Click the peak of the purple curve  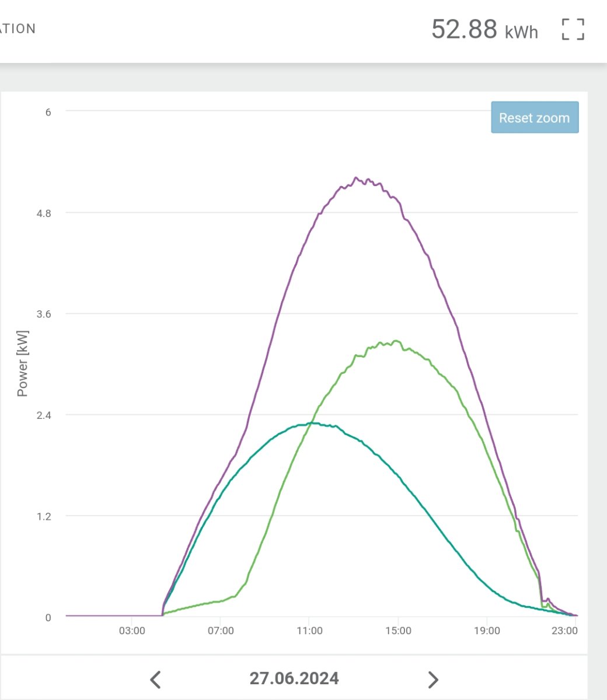357,178
